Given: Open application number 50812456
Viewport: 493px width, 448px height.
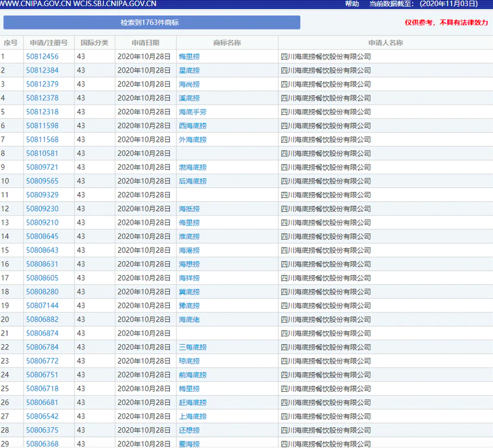Looking at the screenshot, I should coord(42,57).
